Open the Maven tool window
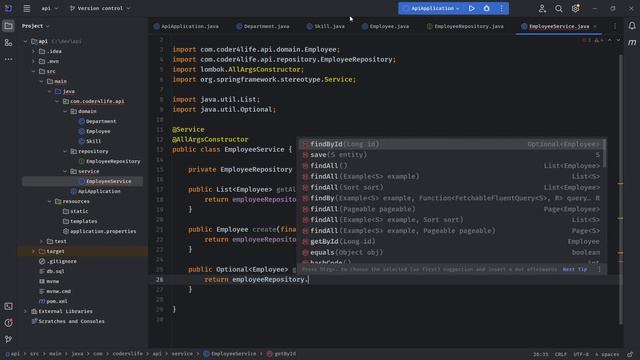 (632, 42)
